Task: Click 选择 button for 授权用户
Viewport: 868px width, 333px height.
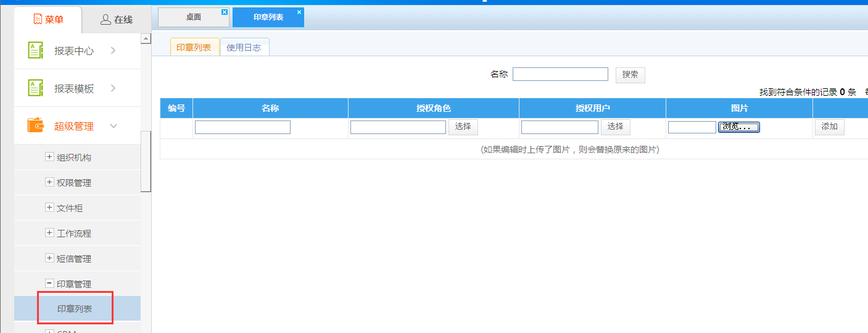Action: (x=616, y=127)
